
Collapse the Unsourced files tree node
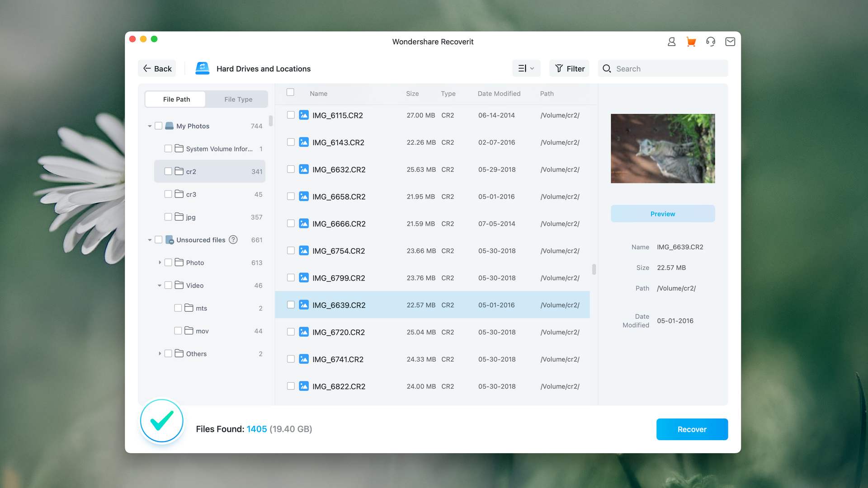[x=150, y=240]
